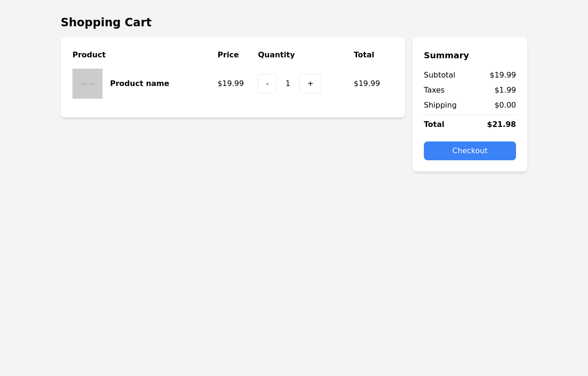Click the Shopping Cart page title
The image size is (588, 376).
click(106, 22)
